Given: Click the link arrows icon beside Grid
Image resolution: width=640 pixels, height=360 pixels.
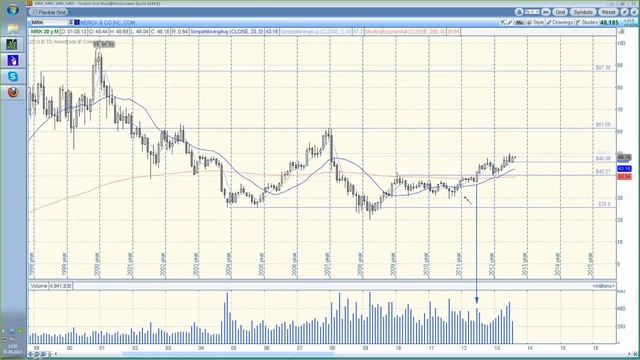Looking at the screenshot, I should pyautogui.click(x=546, y=12).
